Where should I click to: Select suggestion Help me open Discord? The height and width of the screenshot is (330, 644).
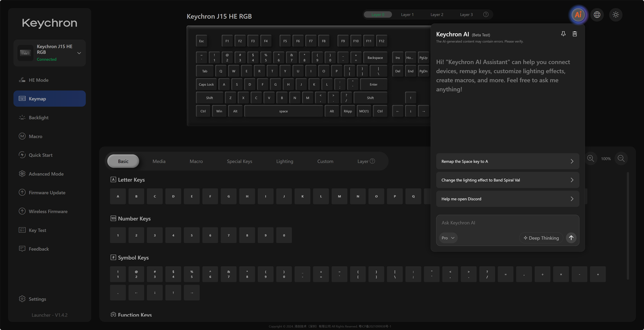[508, 199]
